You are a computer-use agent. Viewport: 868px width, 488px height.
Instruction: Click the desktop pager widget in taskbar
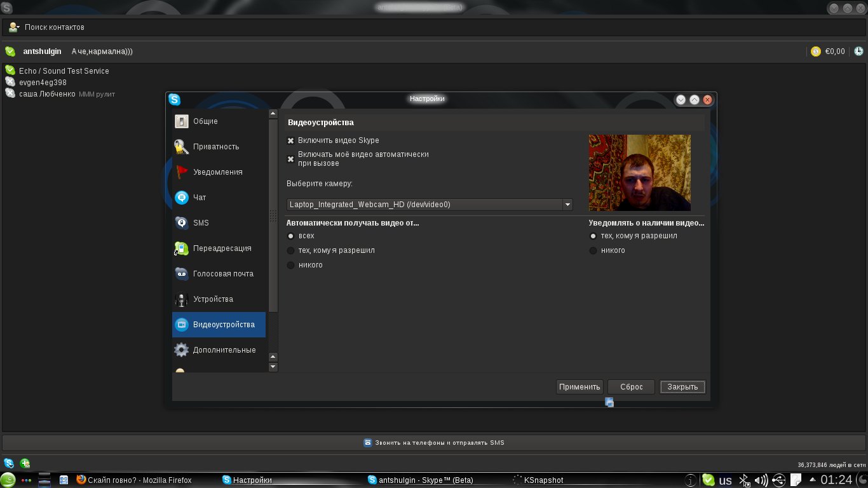pyautogui.click(x=44, y=480)
